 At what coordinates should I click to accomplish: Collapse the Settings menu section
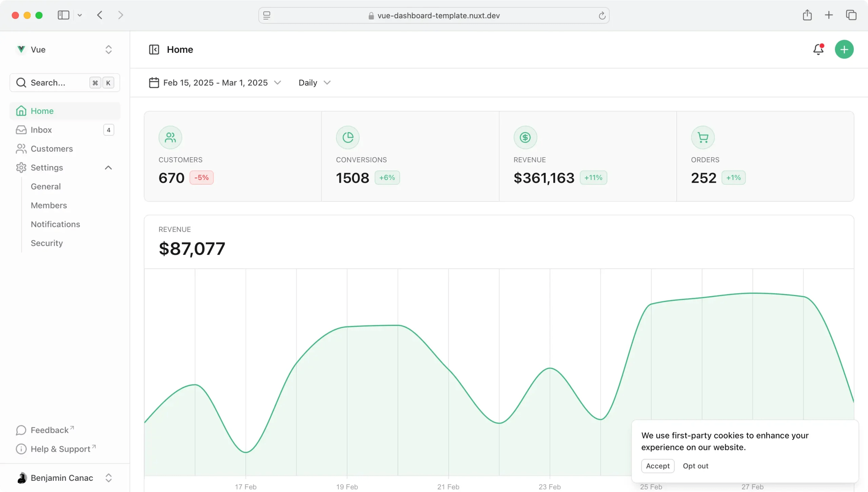pyautogui.click(x=108, y=168)
